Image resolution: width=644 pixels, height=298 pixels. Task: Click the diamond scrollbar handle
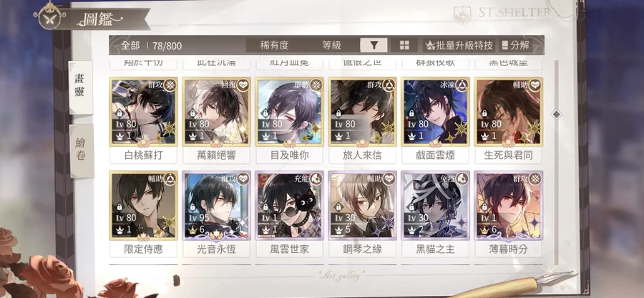[556, 115]
